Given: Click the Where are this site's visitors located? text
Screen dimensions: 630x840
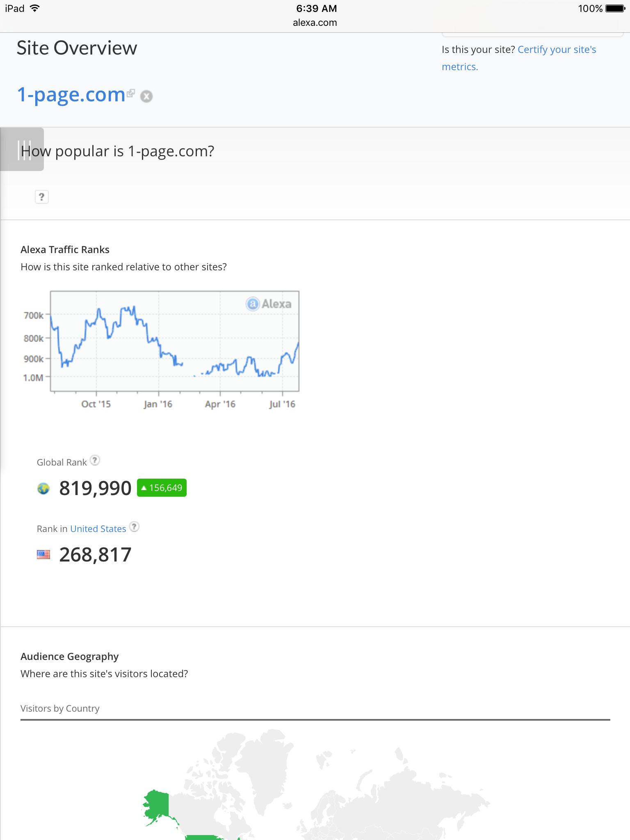Looking at the screenshot, I should [x=104, y=673].
